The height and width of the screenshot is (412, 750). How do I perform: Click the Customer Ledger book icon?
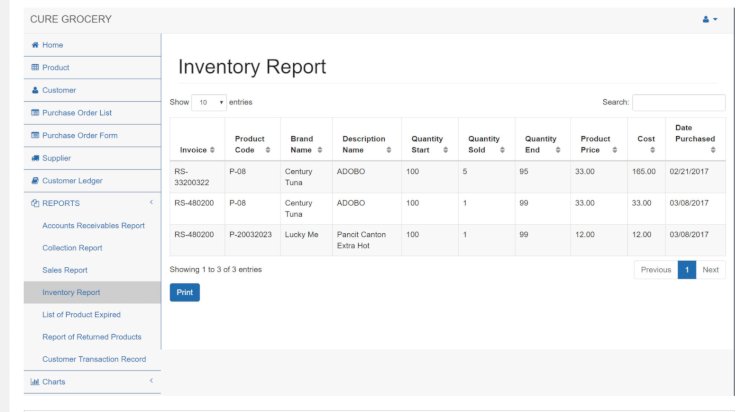35,180
